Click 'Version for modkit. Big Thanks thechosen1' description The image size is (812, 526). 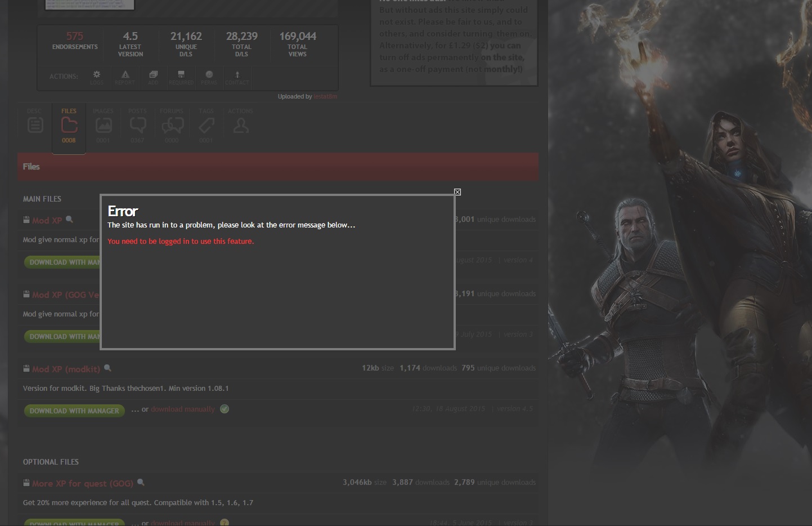point(125,388)
